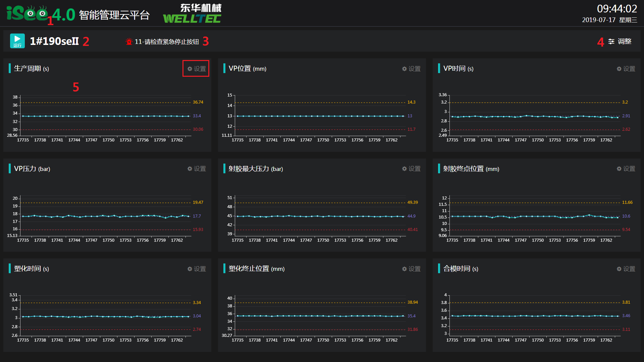The image size is (644, 362).
Task: Open 设置 gear for 塑化终止位置 chart
Action: 405,269
